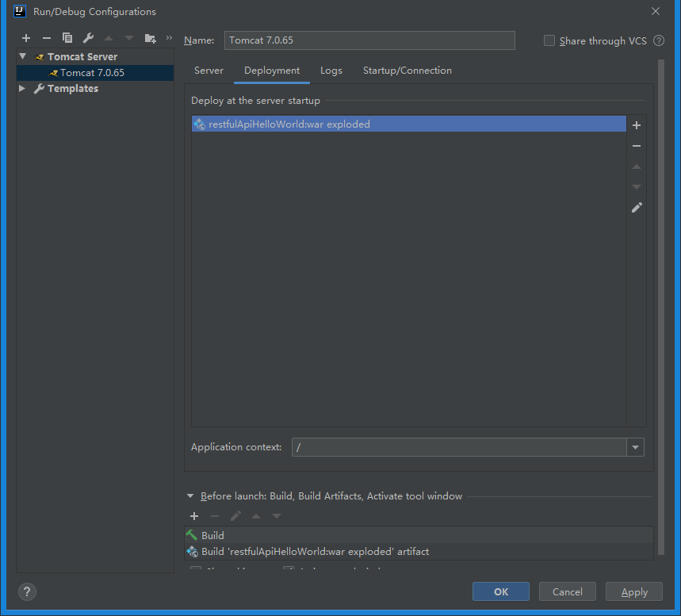This screenshot has height=616, width=681.
Task: Click the right panel vertical scrollbar
Action: pos(661,307)
